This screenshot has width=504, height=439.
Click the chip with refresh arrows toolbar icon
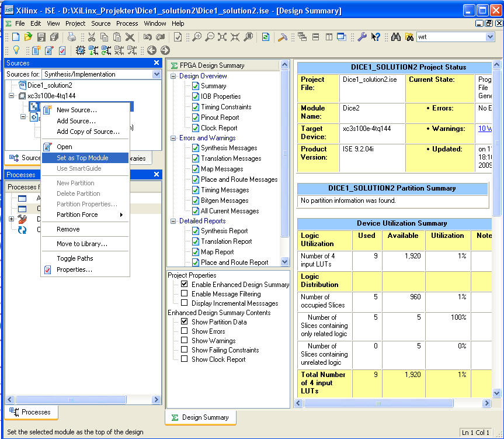click(80, 50)
